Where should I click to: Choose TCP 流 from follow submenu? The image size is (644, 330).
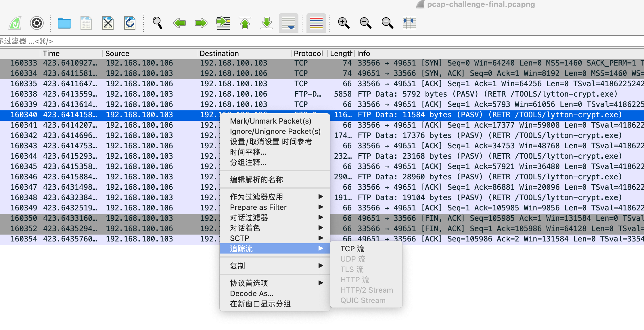(352, 249)
